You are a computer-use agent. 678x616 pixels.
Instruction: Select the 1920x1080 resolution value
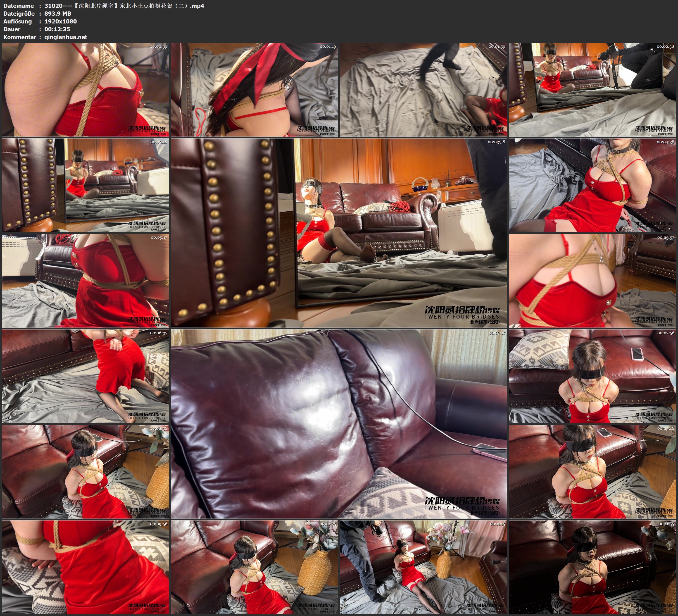click(61, 21)
